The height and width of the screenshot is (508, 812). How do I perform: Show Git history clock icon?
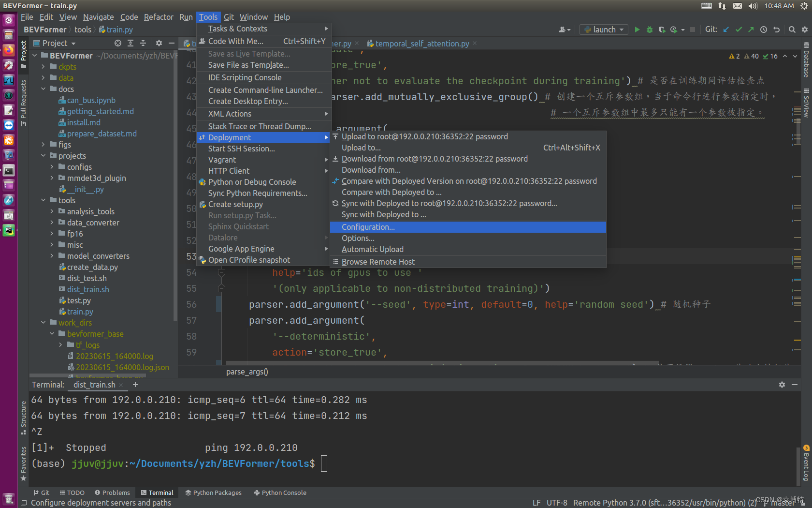(x=764, y=30)
